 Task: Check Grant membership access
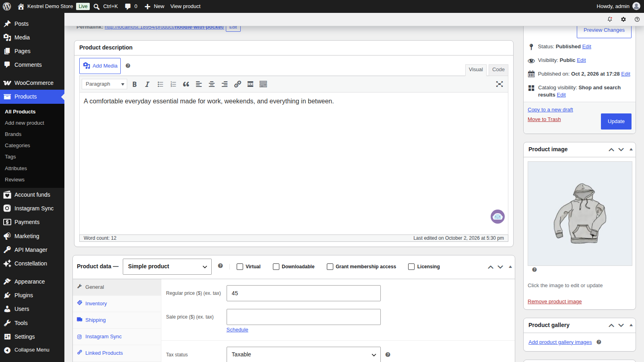pyautogui.click(x=330, y=267)
